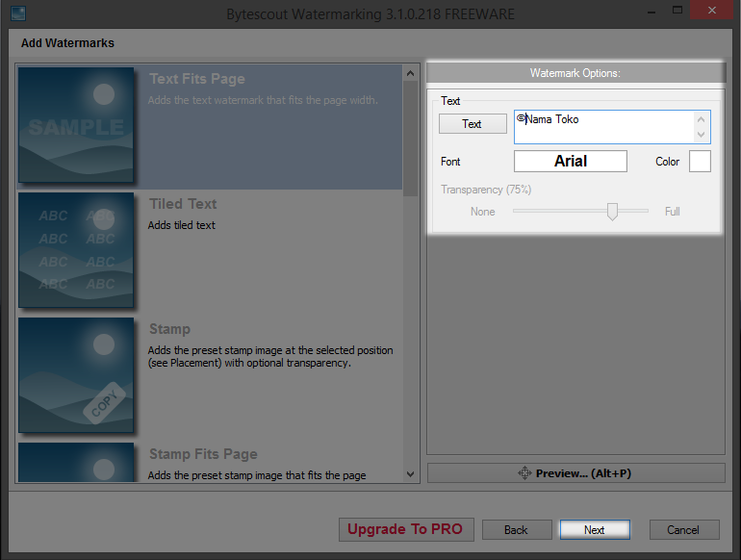Click the app icon in title bar
The height and width of the screenshot is (560, 741).
click(x=17, y=13)
